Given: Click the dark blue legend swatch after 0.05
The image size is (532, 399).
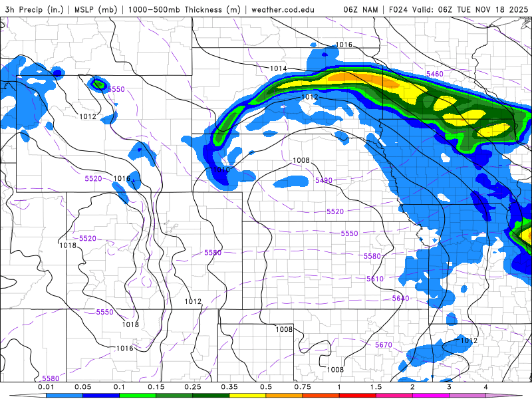Looking at the screenshot, I should [x=101, y=396].
